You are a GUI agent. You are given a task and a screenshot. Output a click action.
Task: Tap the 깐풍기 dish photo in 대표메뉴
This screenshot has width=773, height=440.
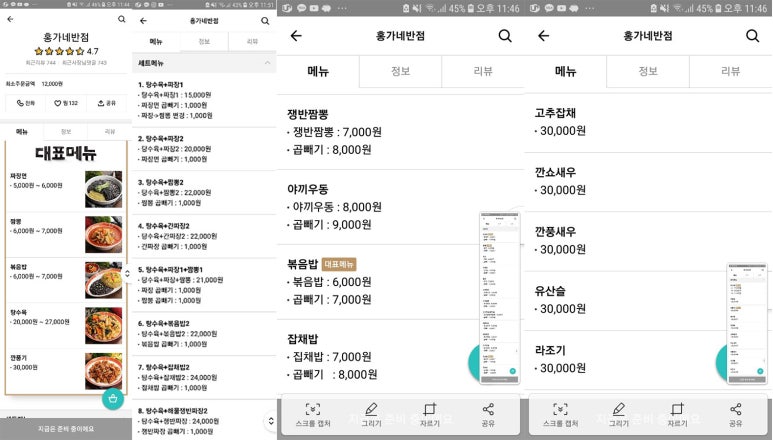pyautogui.click(x=104, y=371)
